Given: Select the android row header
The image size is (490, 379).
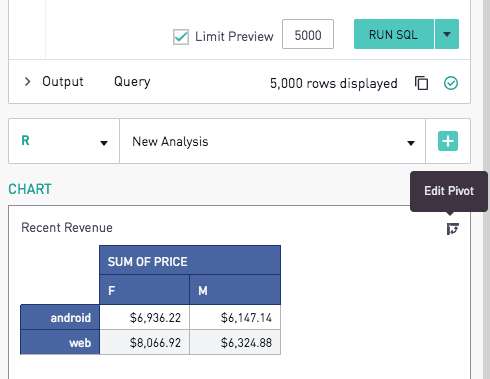Looking at the screenshot, I should pyautogui.click(x=60, y=317).
